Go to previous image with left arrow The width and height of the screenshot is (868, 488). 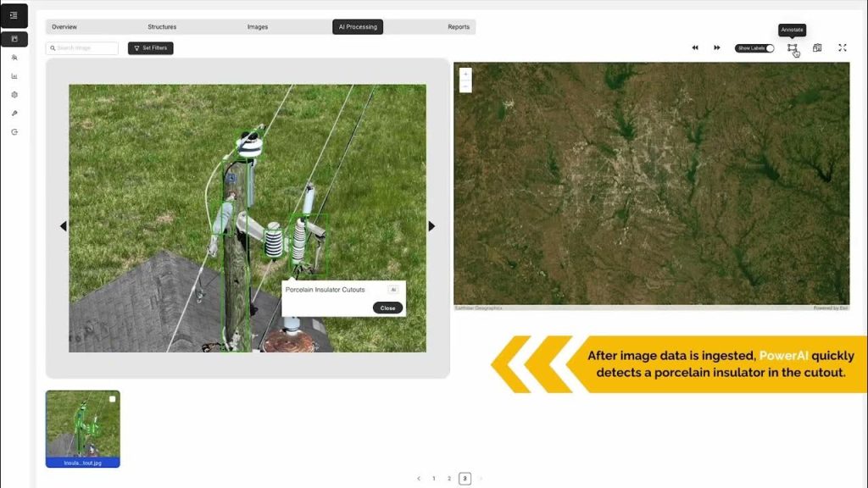tap(63, 226)
